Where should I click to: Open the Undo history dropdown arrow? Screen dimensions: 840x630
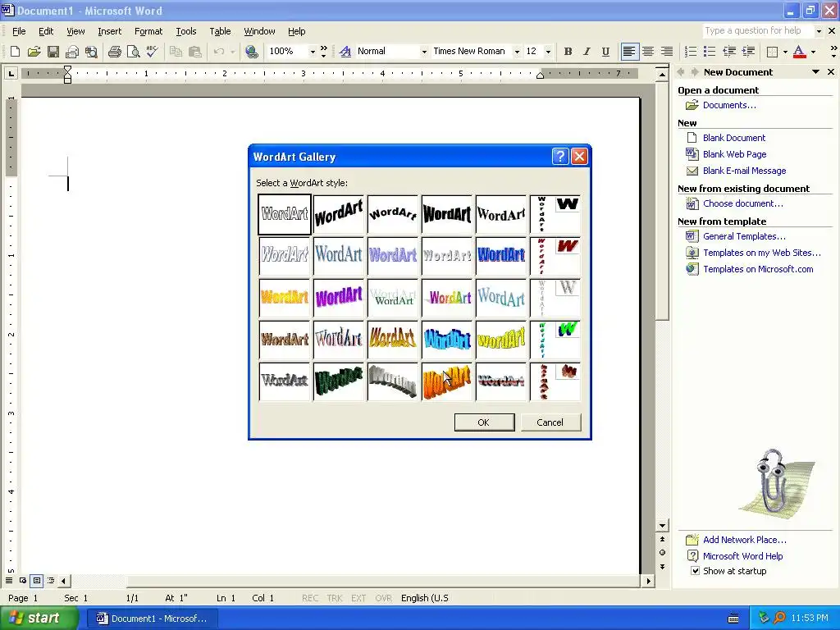pyautogui.click(x=232, y=52)
